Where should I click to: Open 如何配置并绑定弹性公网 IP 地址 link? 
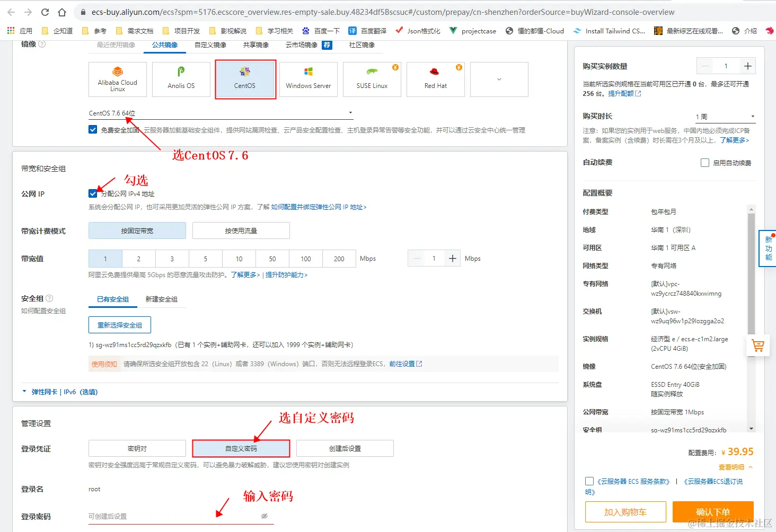click(x=319, y=207)
